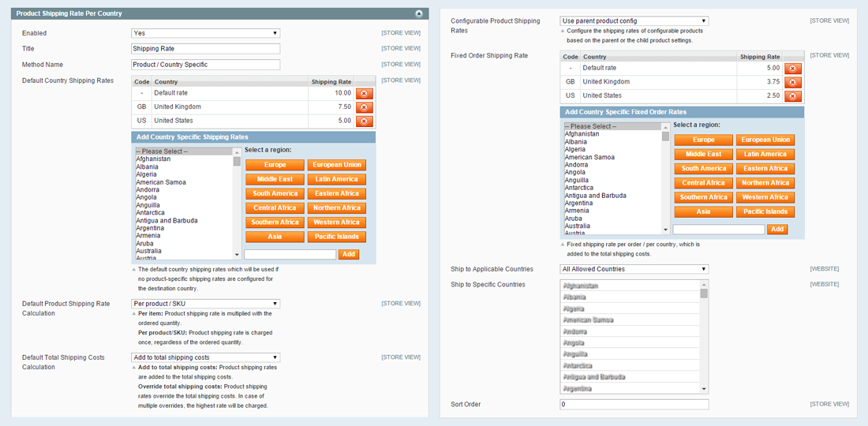
Task: Click Add button under fixed order rates
Action: tap(777, 230)
